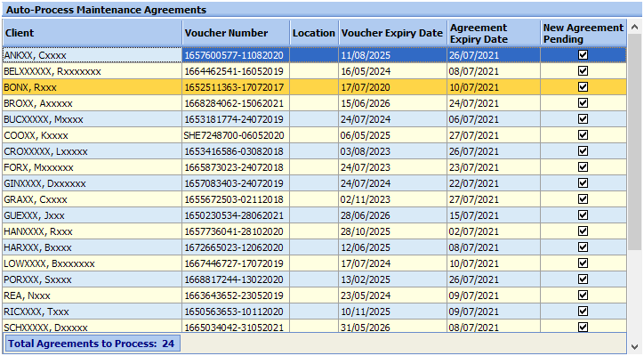The width and height of the screenshot is (644, 356).
Task: Sort by Voucher Number column header
Action: click(236, 33)
